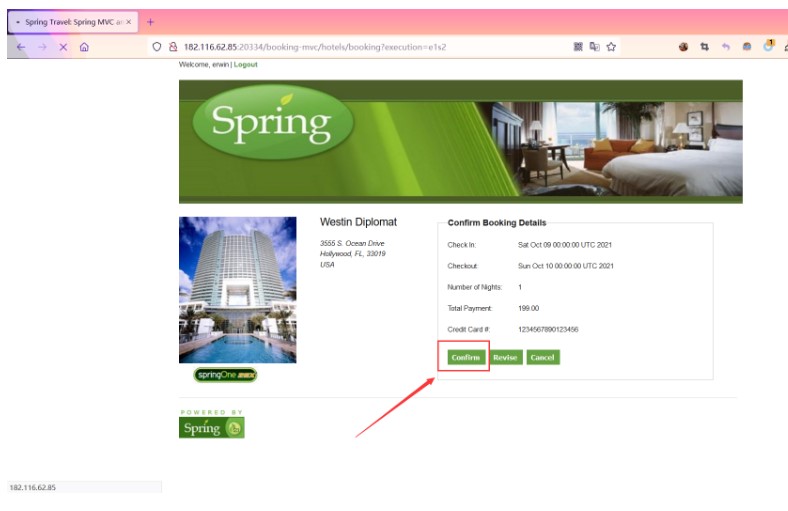This screenshot has height=511, width=788.
Task: Open the round brown extension icon
Action: pos(683,47)
